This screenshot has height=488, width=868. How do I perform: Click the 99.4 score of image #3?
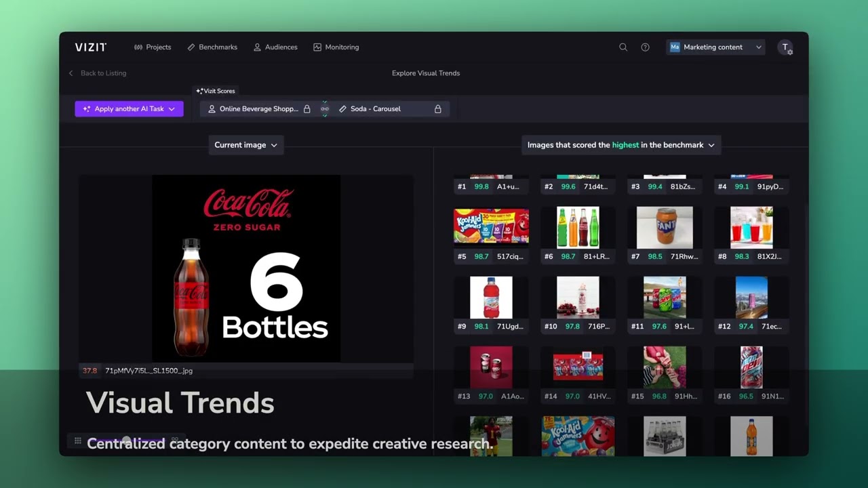655,186
